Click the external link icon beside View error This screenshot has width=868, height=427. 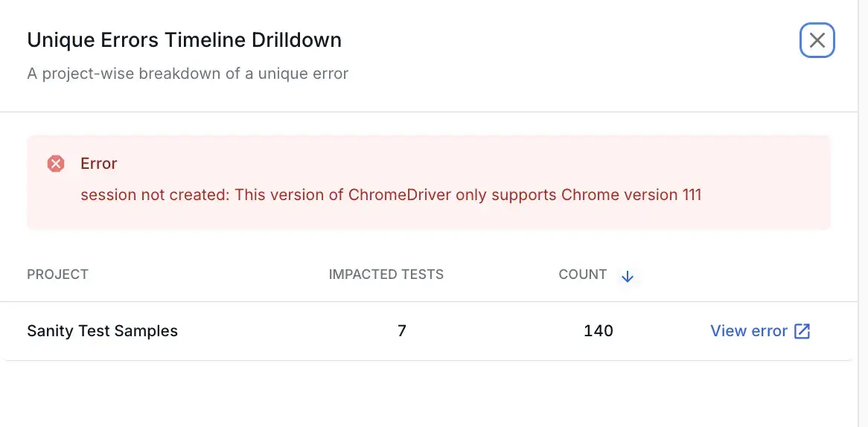(802, 331)
